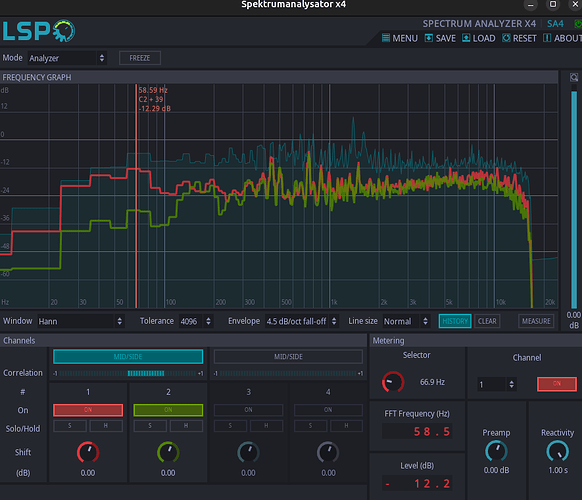Screen dimensions: 582x500
Task: Click the FREQUENCY GRAPH header label
Action: pos(37,77)
